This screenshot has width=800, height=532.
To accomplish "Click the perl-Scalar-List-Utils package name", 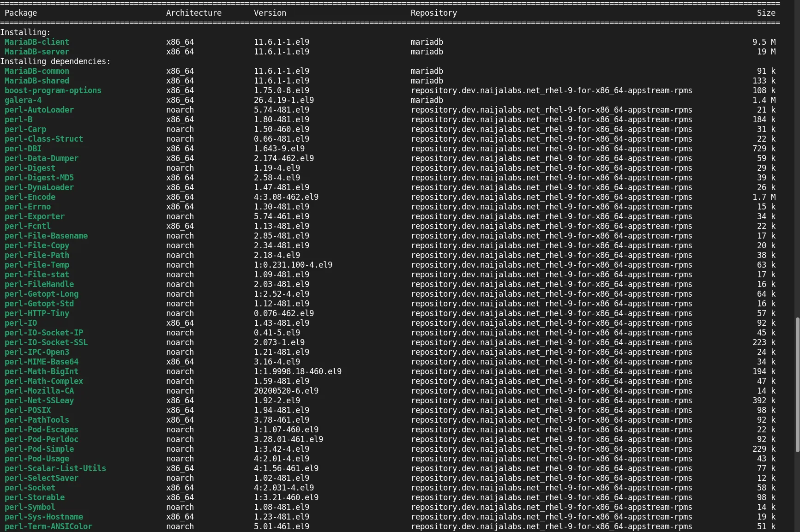I will click(x=55, y=468).
